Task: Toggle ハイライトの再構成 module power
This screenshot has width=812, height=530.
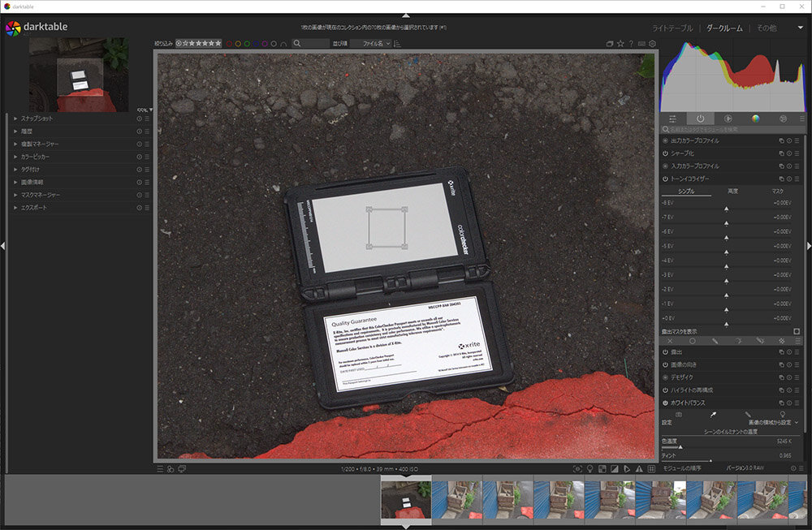Action: pyautogui.click(x=666, y=390)
